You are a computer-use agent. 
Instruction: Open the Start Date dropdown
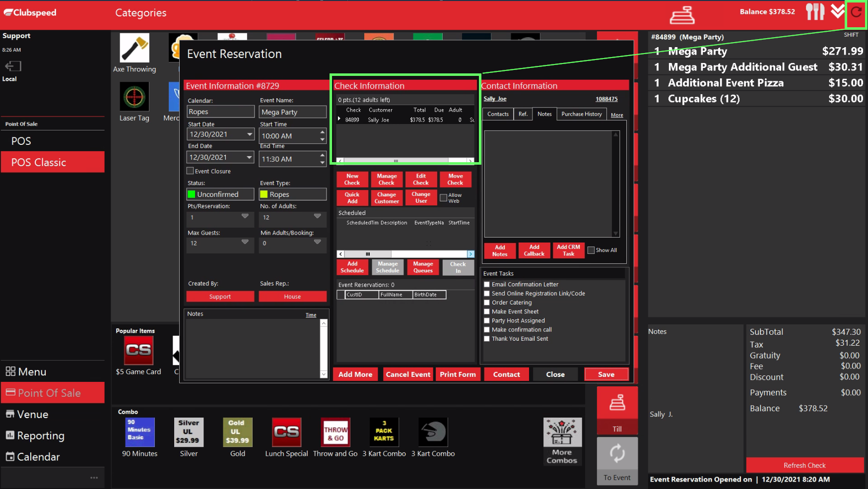pos(249,134)
